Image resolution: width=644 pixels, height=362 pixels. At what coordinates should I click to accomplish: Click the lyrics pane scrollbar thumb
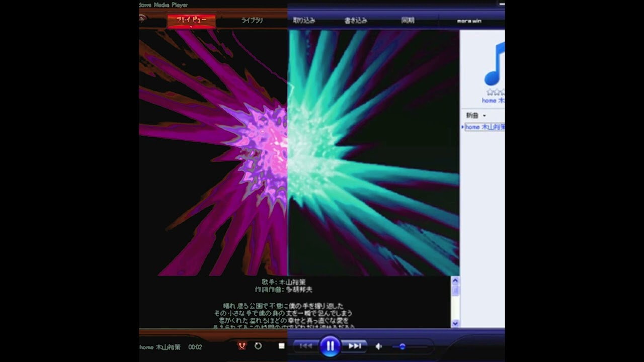455,290
